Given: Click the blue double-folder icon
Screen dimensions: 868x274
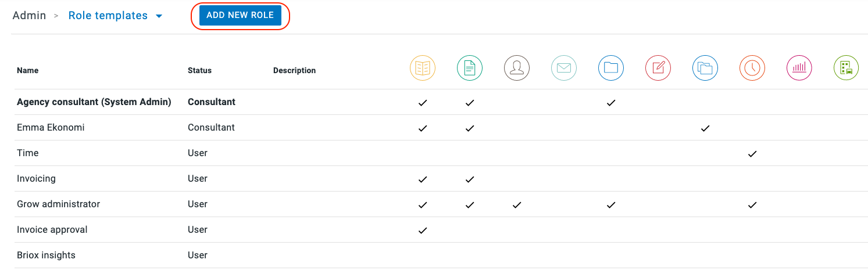Looking at the screenshot, I should pos(705,68).
